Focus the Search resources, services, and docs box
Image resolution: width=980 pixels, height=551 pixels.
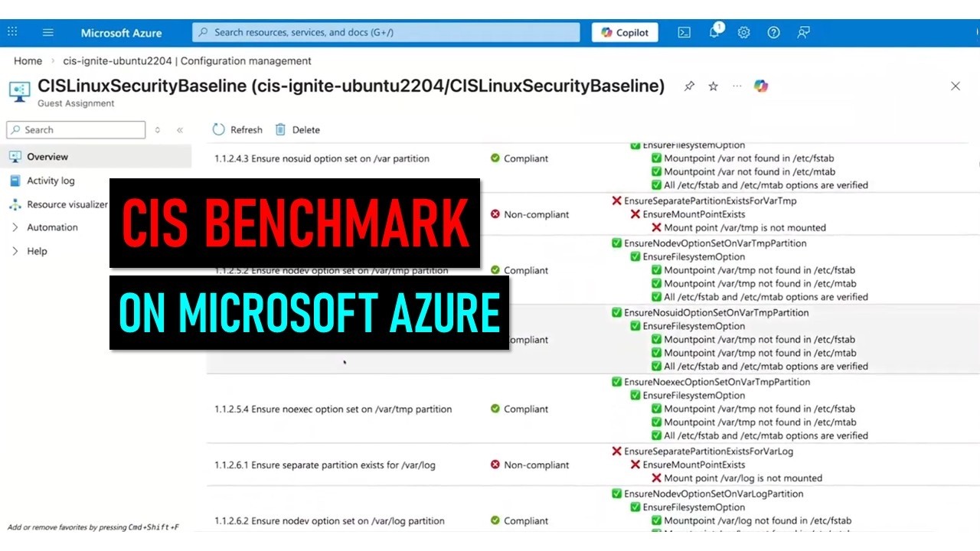(x=386, y=32)
